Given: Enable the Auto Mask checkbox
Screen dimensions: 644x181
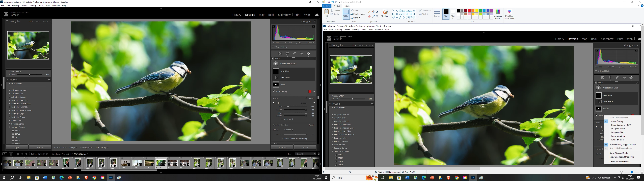Looking at the screenshot, I should pyautogui.click(x=282, y=119).
